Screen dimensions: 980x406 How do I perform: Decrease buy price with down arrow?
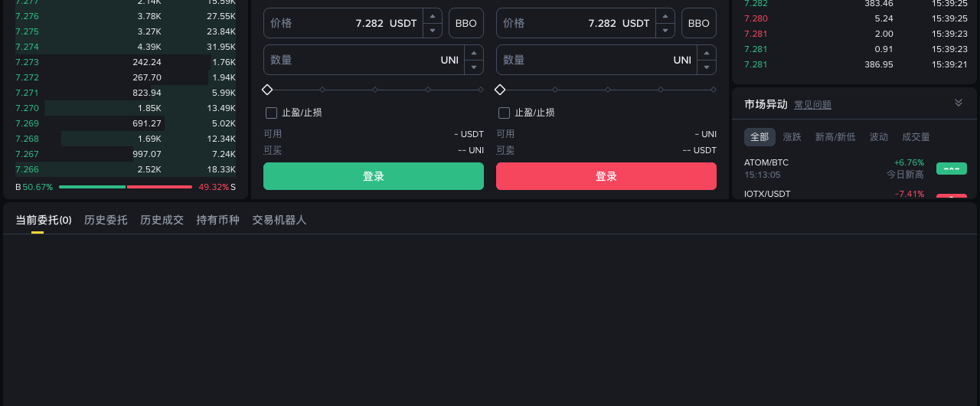[x=432, y=31]
